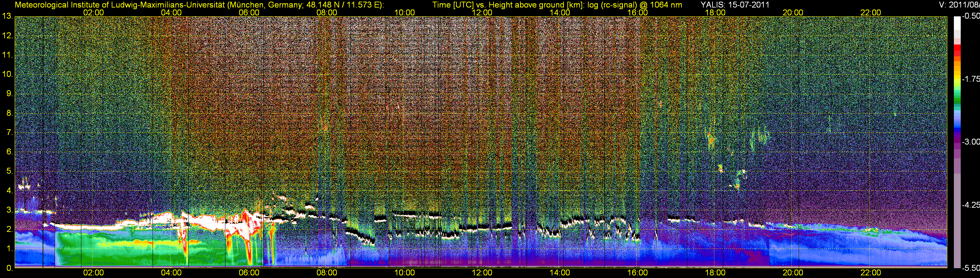Select the 5 km height axis label
This screenshot has width=980, height=278.
9,171
